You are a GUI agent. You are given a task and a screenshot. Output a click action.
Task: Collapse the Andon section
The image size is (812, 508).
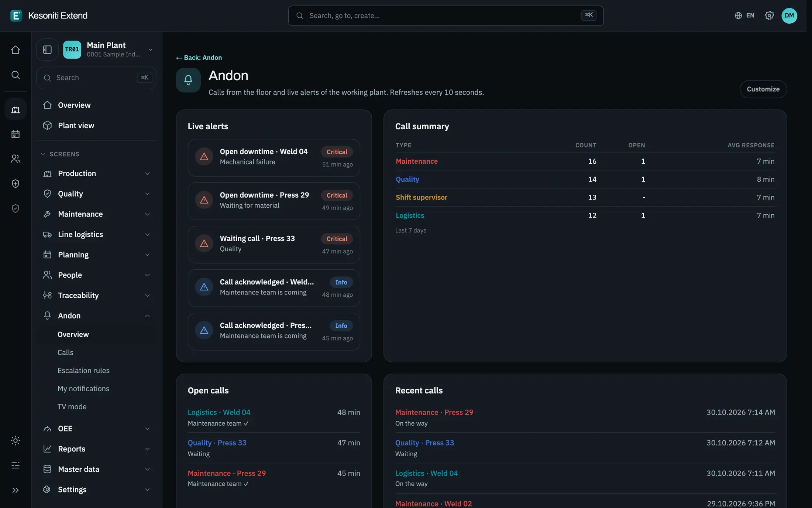97,316
